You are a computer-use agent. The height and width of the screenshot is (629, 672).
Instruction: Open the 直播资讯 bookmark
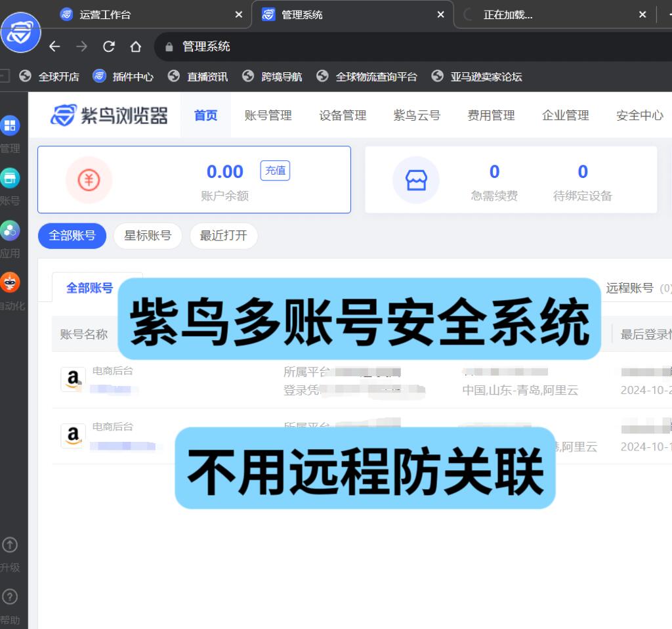(x=198, y=76)
